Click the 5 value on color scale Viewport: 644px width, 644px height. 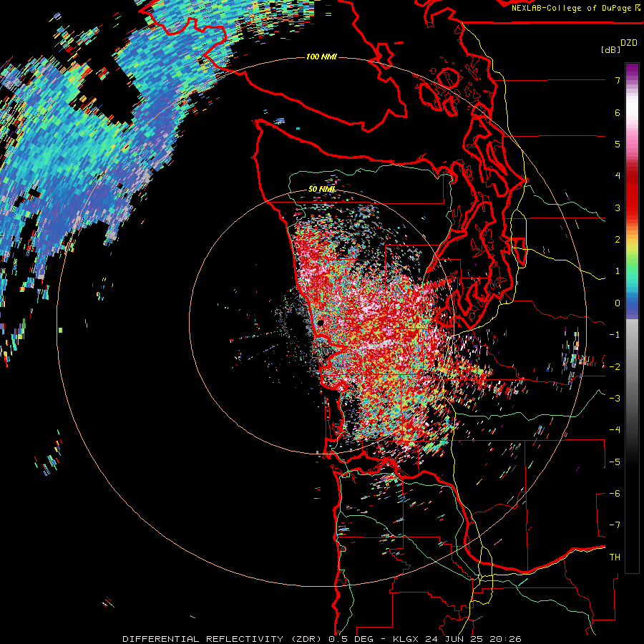pyautogui.click(x=618, y=144)
